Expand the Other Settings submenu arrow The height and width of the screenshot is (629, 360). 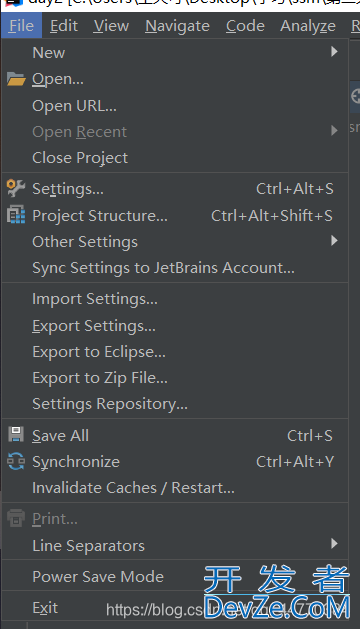click(x=334, y=241)
